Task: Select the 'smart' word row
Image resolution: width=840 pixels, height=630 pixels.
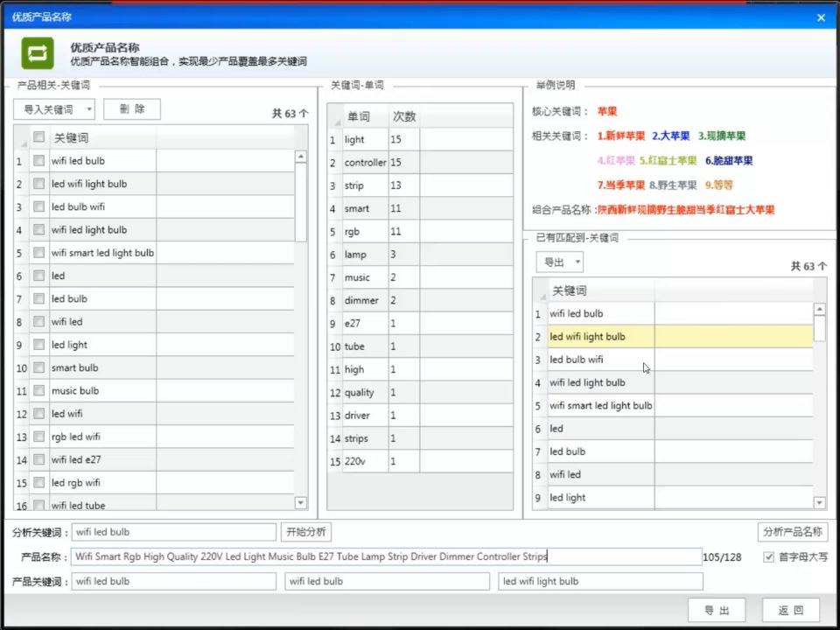Action: [x=420, y=208]
